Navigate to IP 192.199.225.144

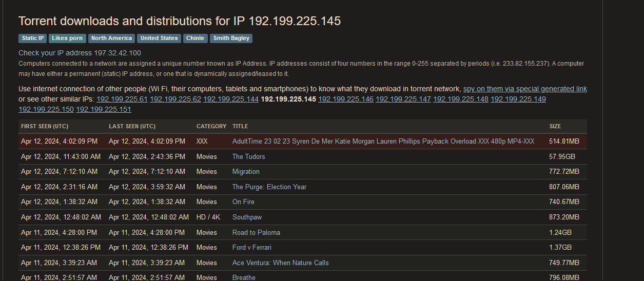(x=231, y=99)
